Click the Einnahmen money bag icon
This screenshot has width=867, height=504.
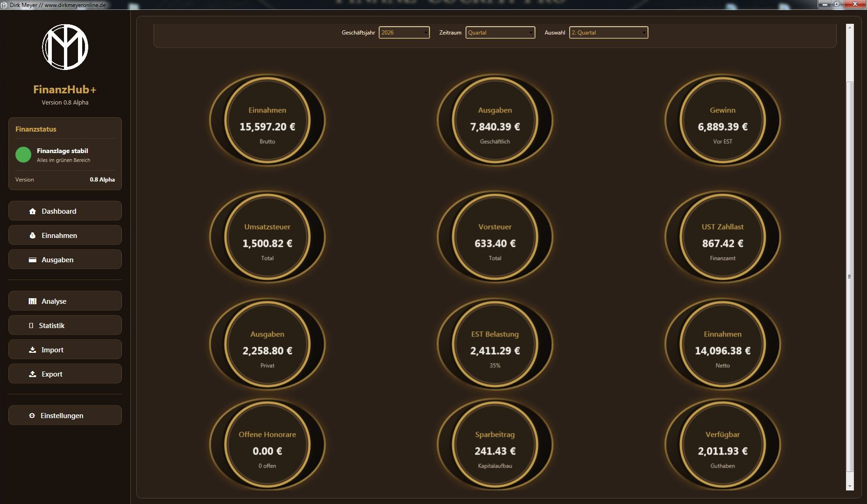(x=32, y=236)
